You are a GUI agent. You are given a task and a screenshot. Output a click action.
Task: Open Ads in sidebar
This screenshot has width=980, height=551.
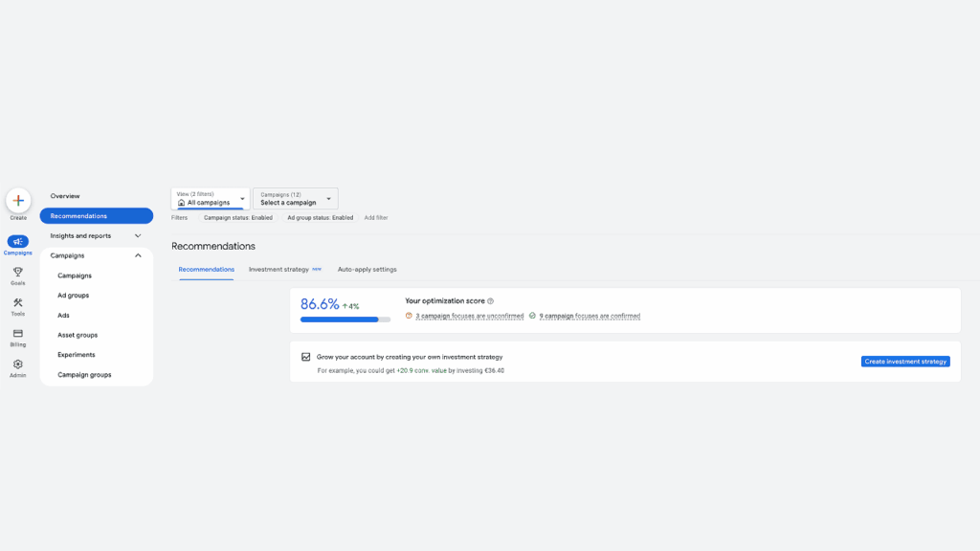63,316
